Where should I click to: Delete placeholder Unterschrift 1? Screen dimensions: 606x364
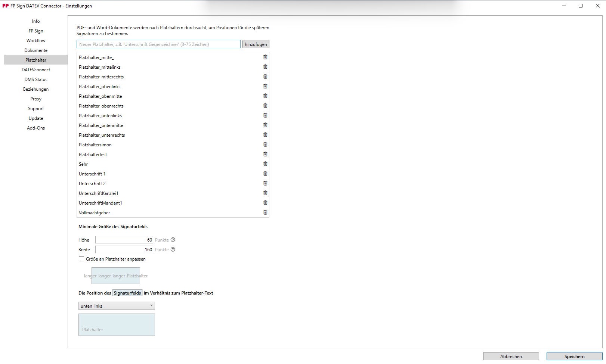(265, 174)
